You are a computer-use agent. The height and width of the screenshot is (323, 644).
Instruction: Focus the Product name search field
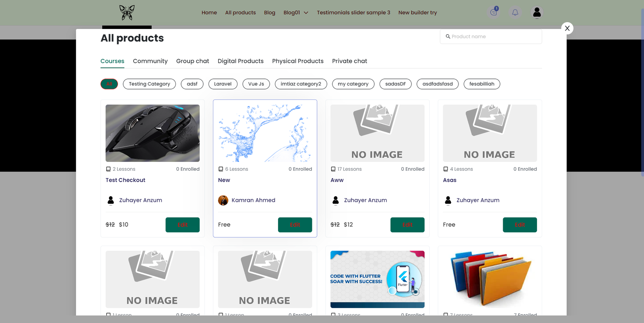(x=495, y=37)
